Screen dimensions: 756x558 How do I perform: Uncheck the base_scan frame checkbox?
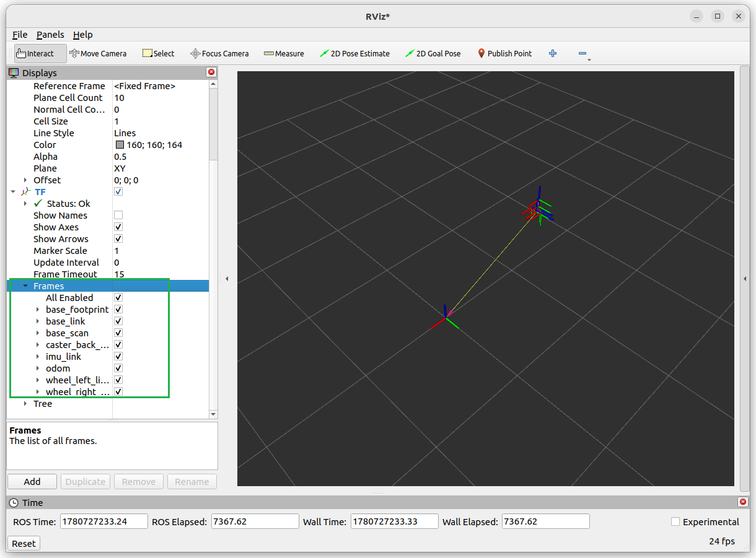coord(118,333)
